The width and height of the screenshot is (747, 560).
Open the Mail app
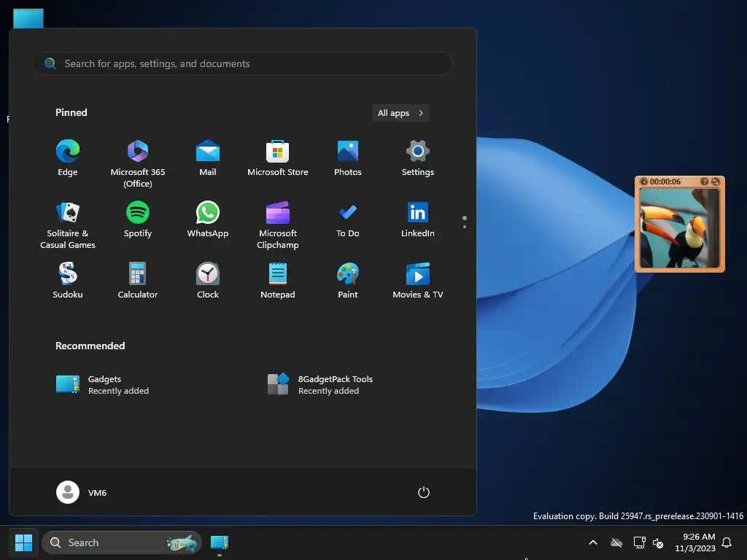click(x=208, y=158)
